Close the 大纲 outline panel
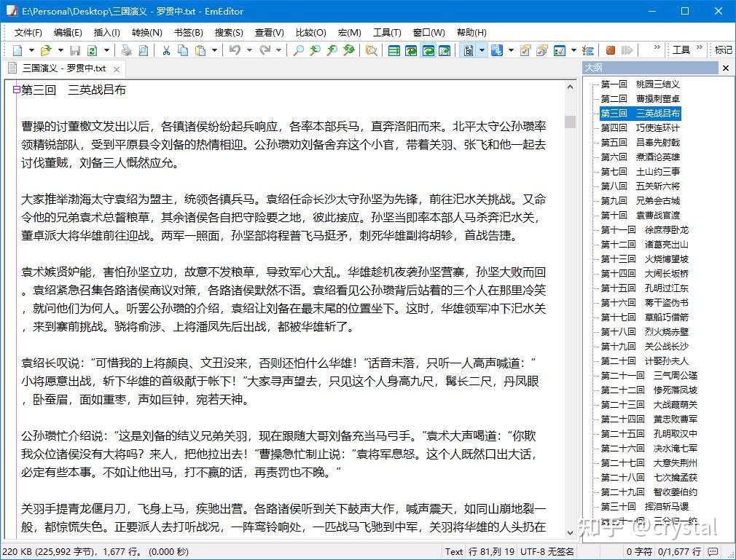Viewport: 736px width, 560px height. pyautogui.click(x=725, y=68)
